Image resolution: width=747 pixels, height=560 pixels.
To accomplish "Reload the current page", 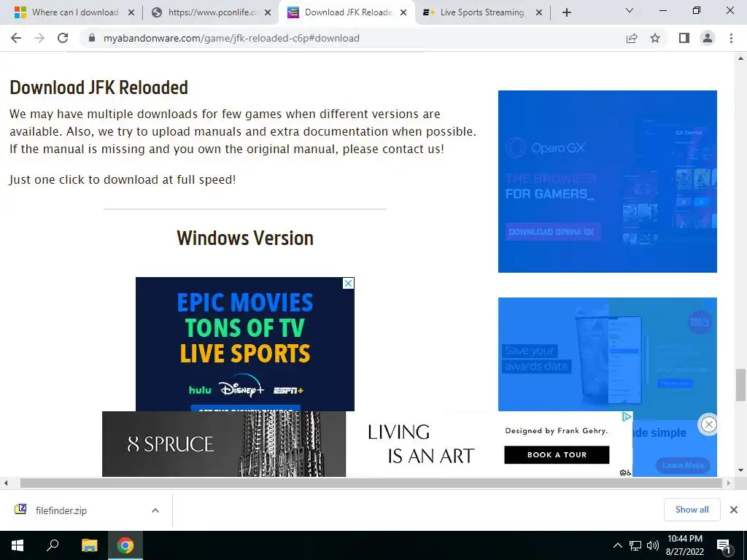I will pos(63,38).
